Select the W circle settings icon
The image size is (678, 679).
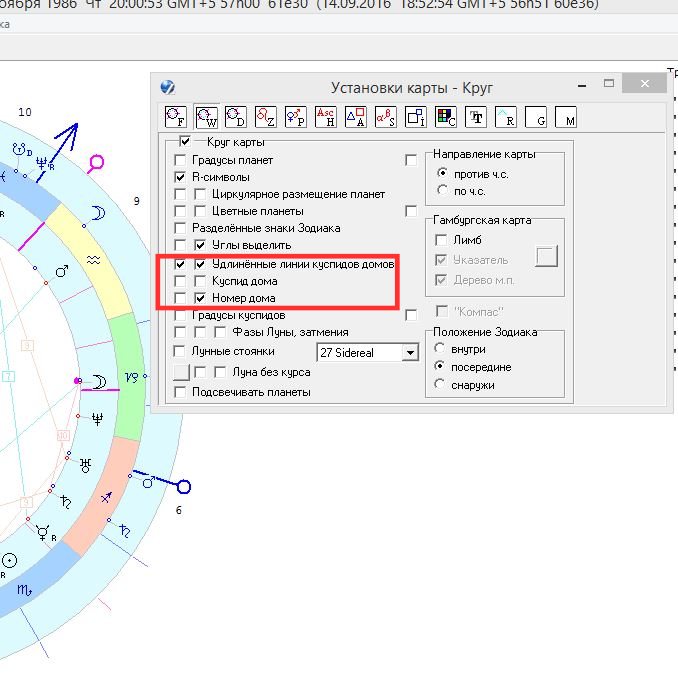tap(206, 117)
